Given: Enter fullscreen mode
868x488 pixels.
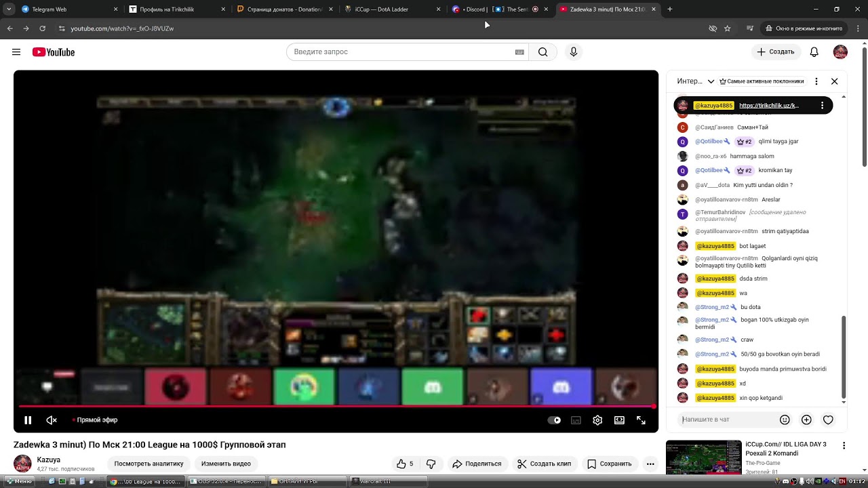Looking at the screenshot, I should click(x=641, y=420).
